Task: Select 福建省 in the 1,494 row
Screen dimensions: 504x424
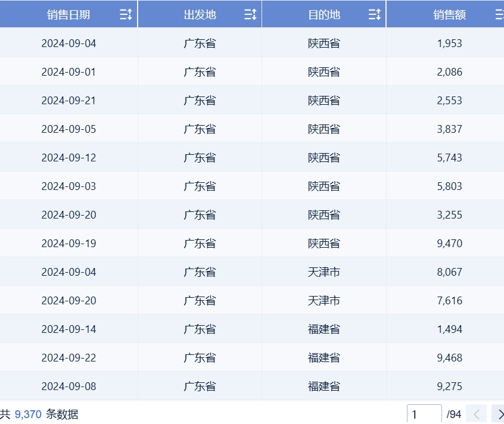Action: (x=324, y=329)
